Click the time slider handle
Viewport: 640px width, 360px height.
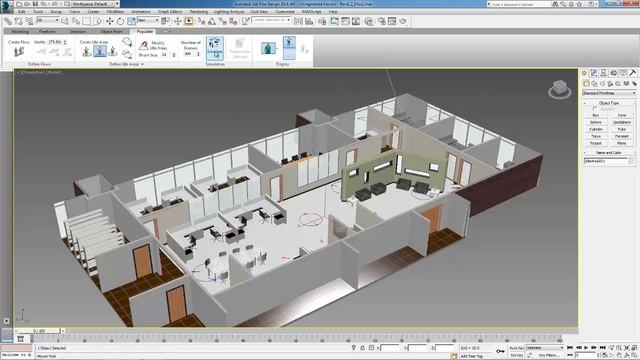coord(40,331)
